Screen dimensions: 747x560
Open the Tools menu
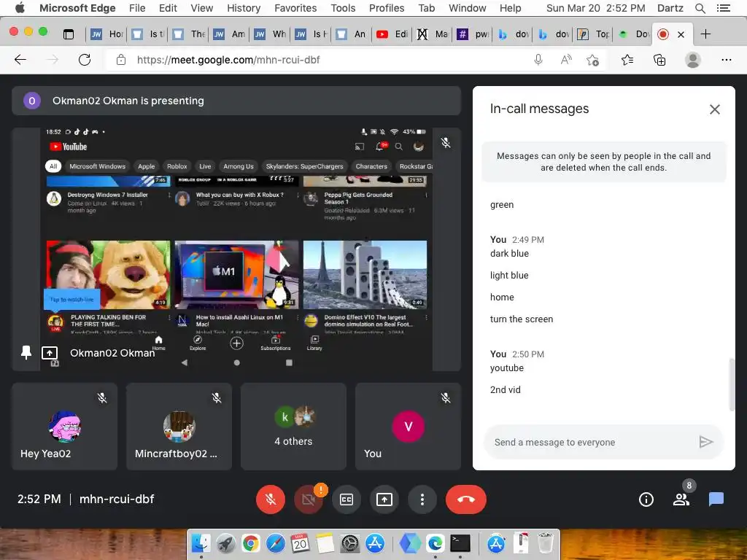point(343,8)
